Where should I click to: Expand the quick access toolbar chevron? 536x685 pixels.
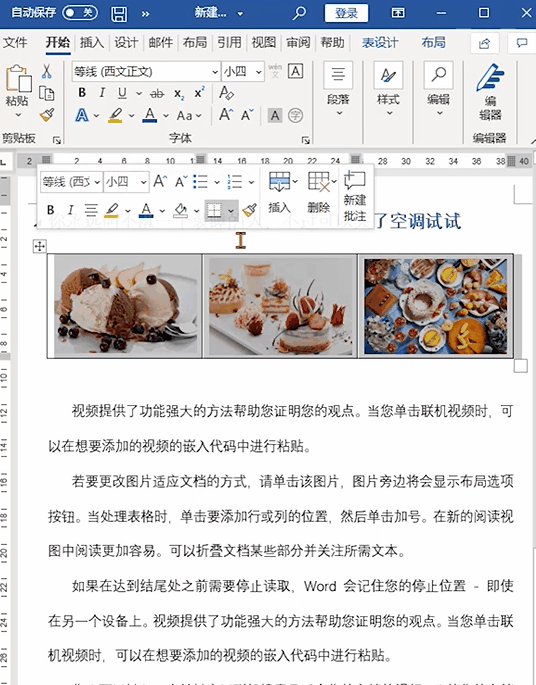tap(145, 14)
